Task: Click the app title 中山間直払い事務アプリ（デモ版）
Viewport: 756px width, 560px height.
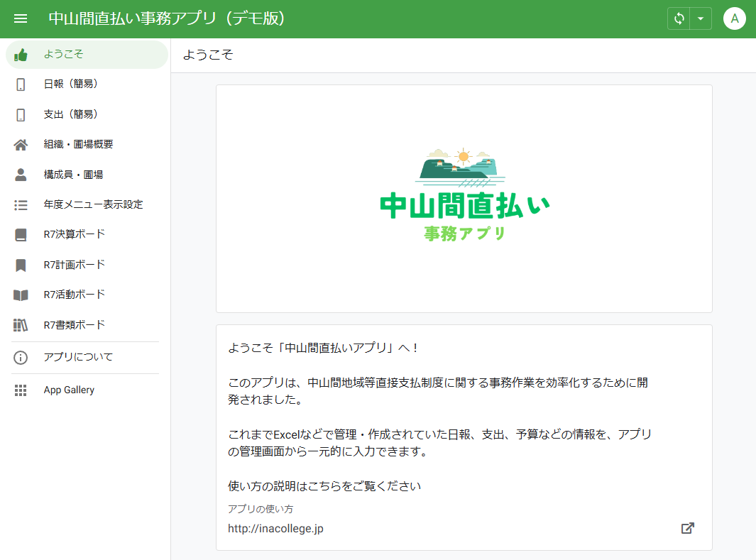Action: click(x=166, y=18)
